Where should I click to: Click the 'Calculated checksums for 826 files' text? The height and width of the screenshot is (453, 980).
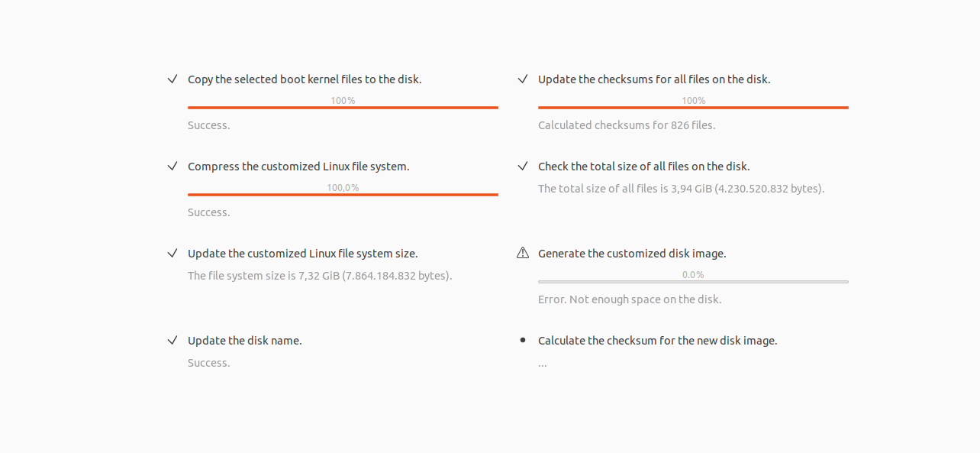(627, 125)
